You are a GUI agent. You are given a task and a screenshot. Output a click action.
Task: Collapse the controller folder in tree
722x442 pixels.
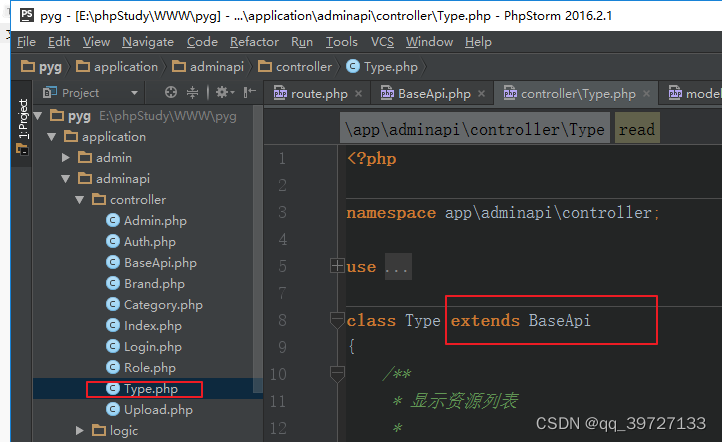coord(80,200)
